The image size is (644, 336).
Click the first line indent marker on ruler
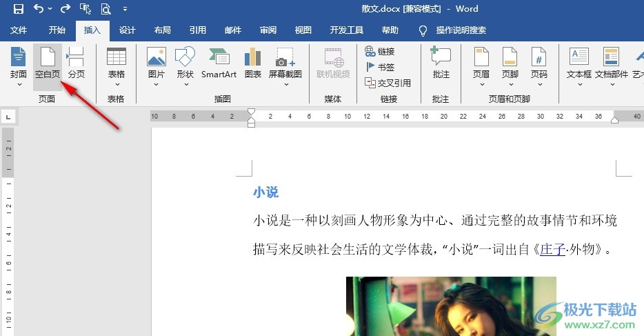[x=252, y=112]
